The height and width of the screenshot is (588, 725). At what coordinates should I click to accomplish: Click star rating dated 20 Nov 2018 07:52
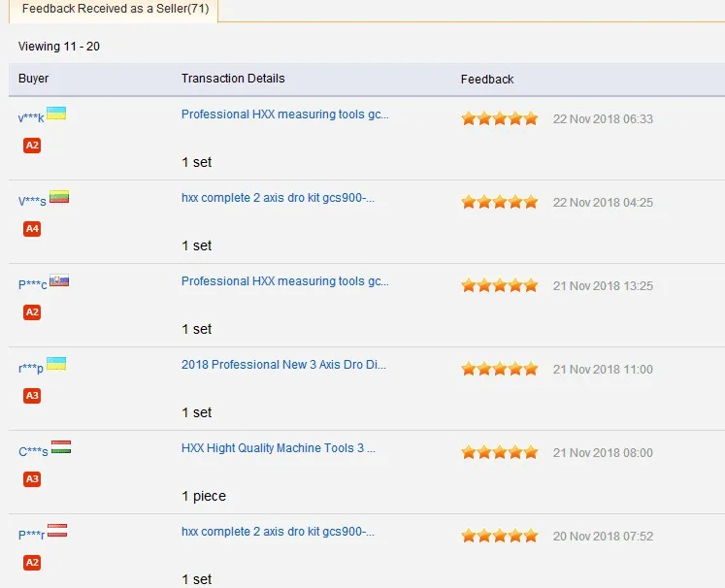(x=500, y=536)
